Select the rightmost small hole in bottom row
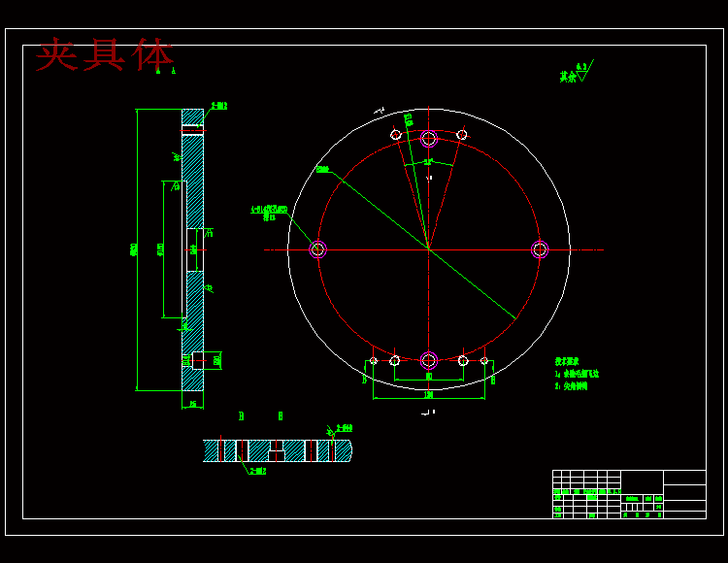Image resolution: width=728 pixels, height=563 pixels. [x=484, y=361]
